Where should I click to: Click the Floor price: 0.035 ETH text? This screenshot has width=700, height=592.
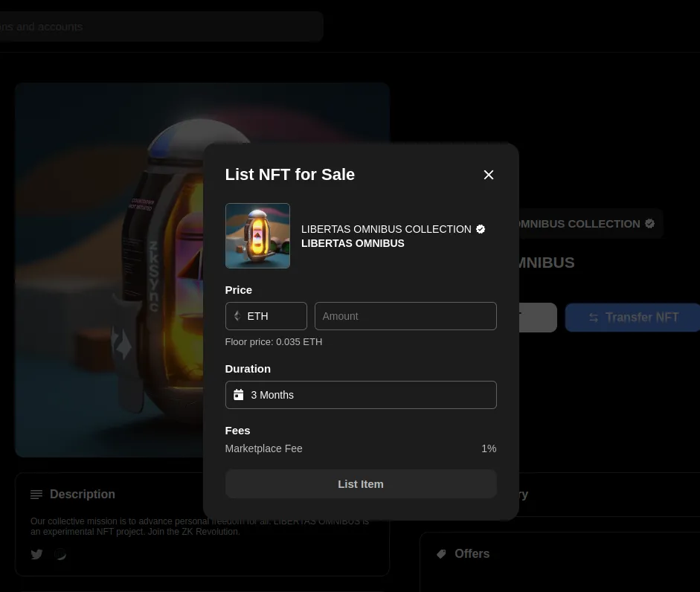(274, 342)
